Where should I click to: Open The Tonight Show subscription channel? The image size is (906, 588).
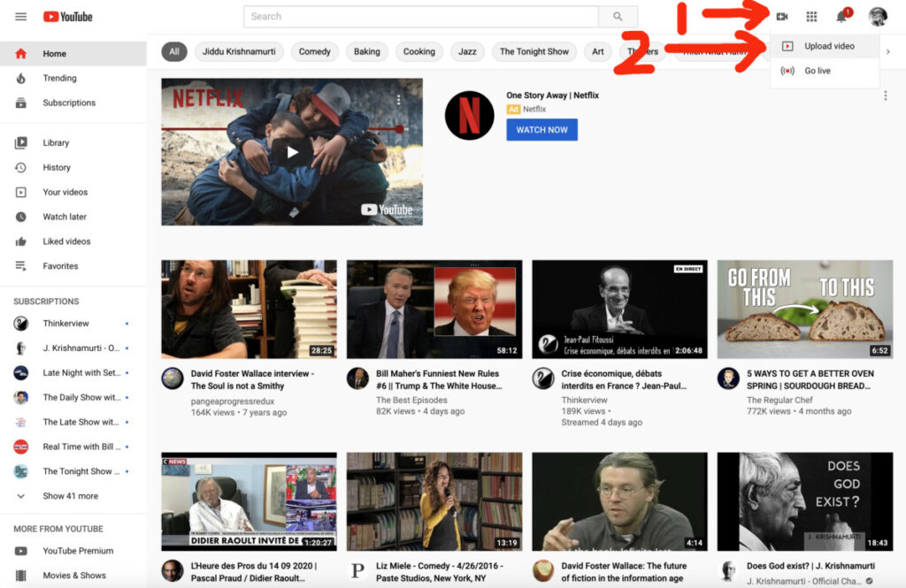[x=73, y=471]
